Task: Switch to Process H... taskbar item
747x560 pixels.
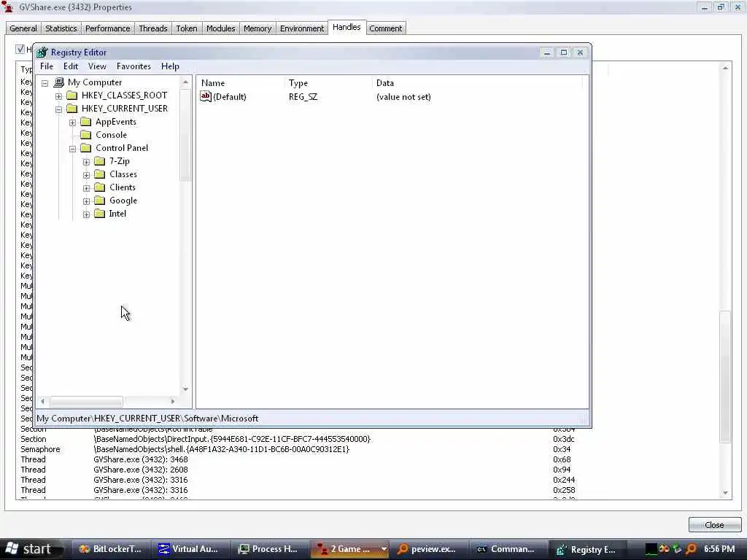Action: [269, 549]
